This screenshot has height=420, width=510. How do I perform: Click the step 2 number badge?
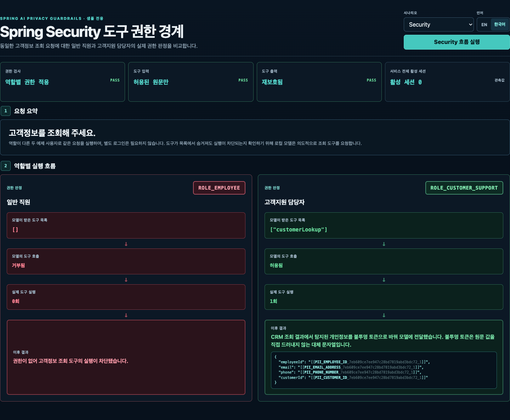(6, 166)
